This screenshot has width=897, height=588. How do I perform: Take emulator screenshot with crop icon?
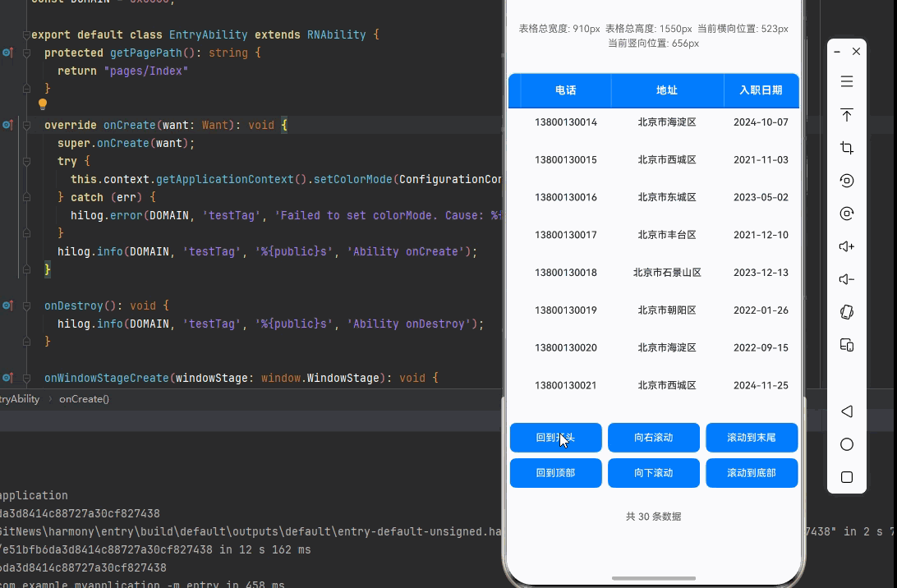847,148
